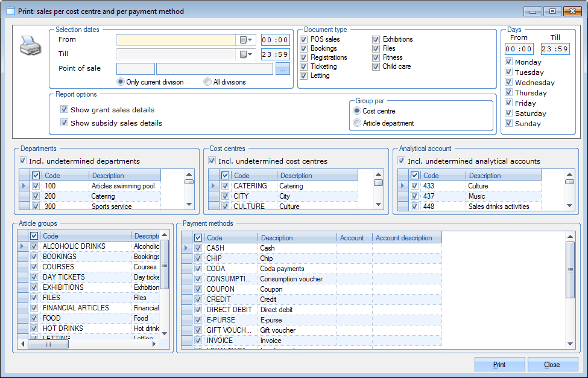Disable the Saturday checkbox
Screen dimensions: 588x378
[509, 114]
